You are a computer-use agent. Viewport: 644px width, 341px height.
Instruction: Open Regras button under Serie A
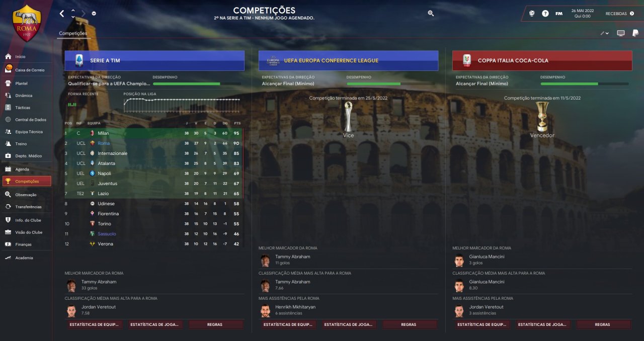click(x=215, y=324)
